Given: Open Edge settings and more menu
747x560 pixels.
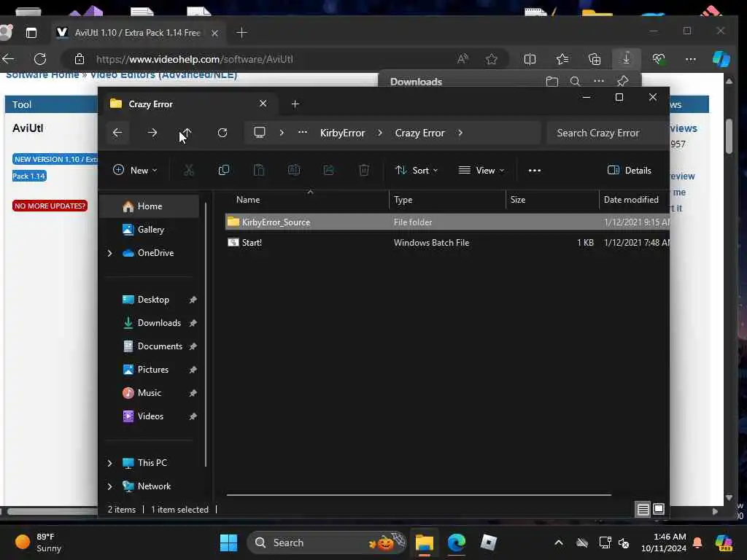Looking at the screenshot, I should click(x=691, y=59).
